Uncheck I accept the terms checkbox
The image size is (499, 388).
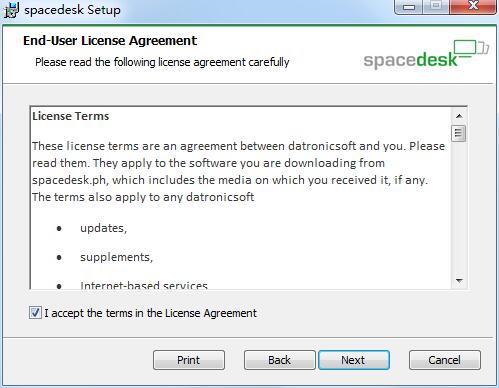(x=35, y=313)
